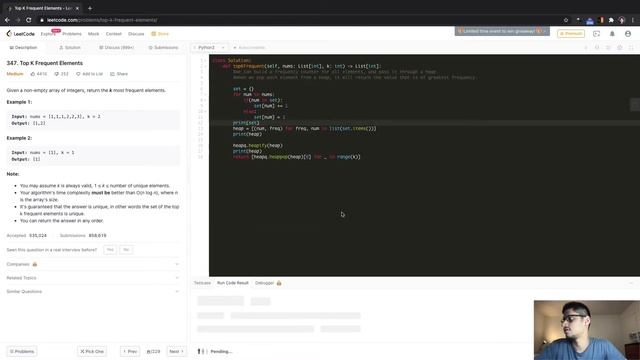Go to Next problem
This screenshot has width=640, height=360.
point(176,351)
